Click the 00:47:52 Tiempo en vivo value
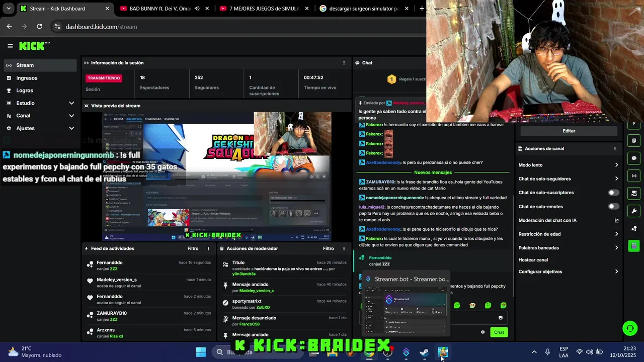 [x=313, y=78]
